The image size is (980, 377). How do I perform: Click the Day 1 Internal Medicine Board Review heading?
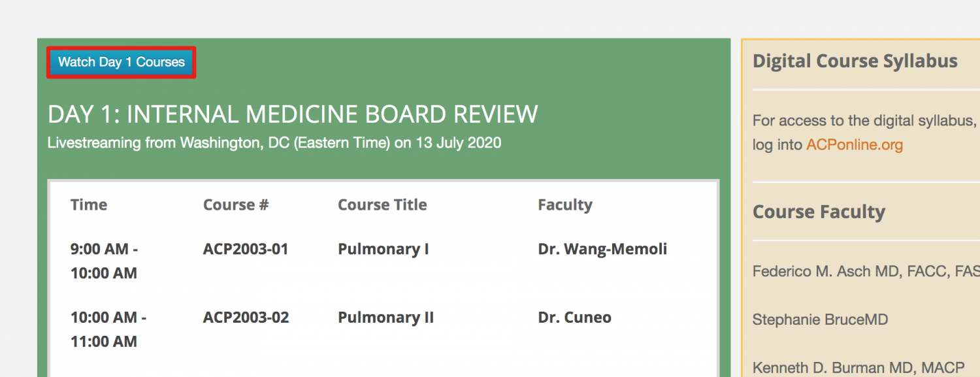coord(293,114)
